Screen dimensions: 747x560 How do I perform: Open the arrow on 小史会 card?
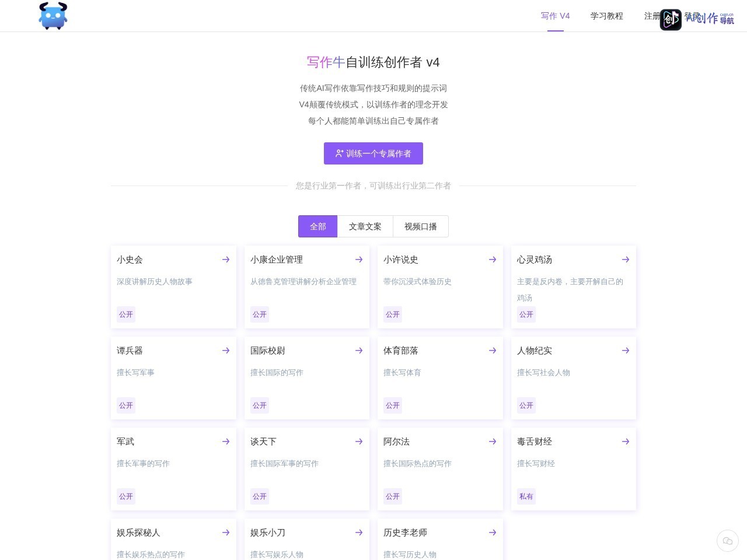(226, 260)
